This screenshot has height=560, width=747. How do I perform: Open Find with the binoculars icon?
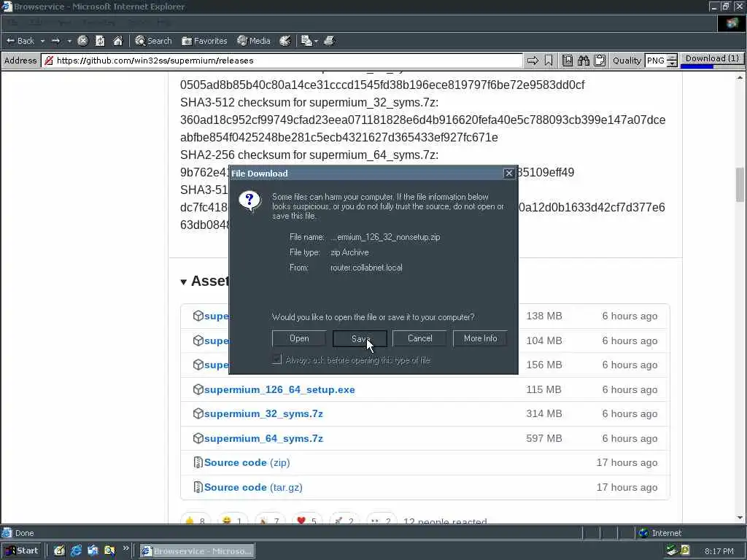tap(584, 61)
